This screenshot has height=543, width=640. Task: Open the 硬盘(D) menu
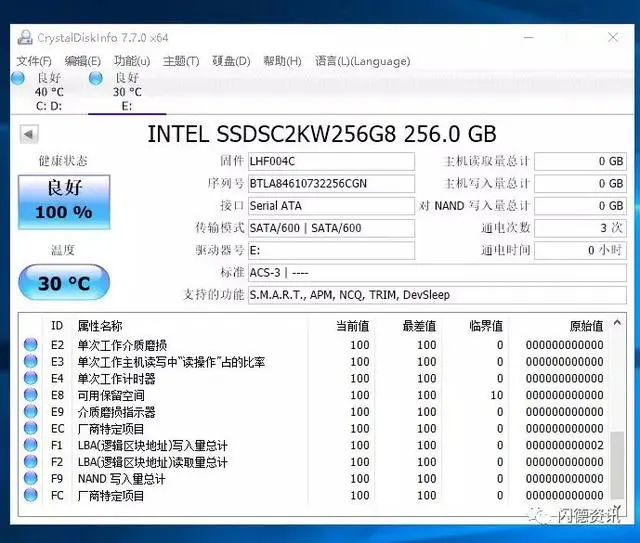pyautogui.click(x=231, y=61)
